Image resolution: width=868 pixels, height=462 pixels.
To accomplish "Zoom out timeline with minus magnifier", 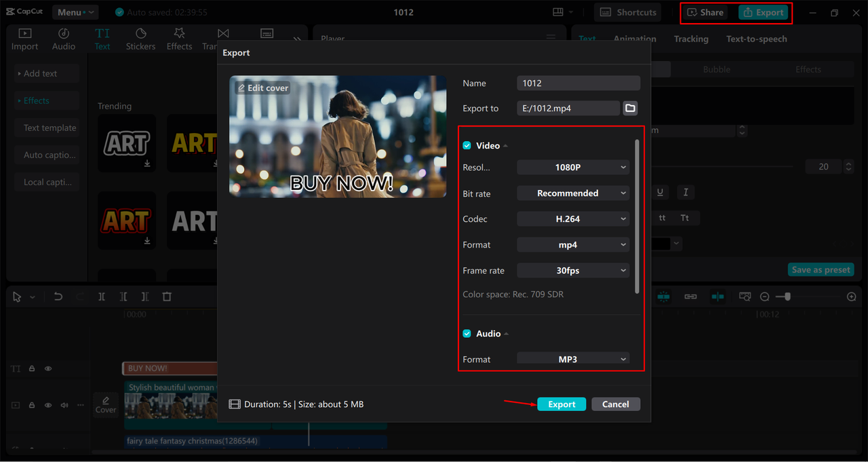I will [x=764, y=296].
